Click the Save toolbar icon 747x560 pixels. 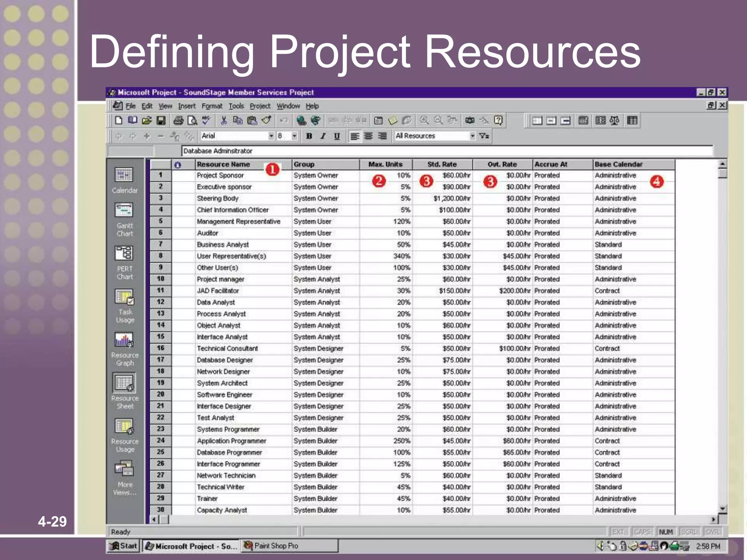161,121
